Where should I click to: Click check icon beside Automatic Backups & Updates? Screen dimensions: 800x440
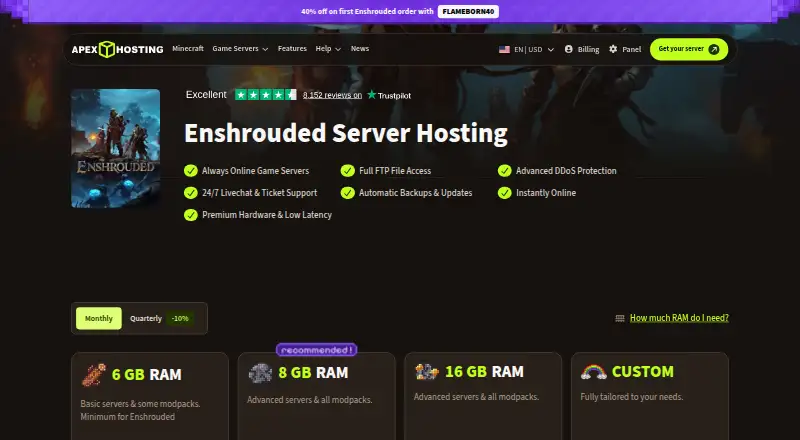(347, 192)
